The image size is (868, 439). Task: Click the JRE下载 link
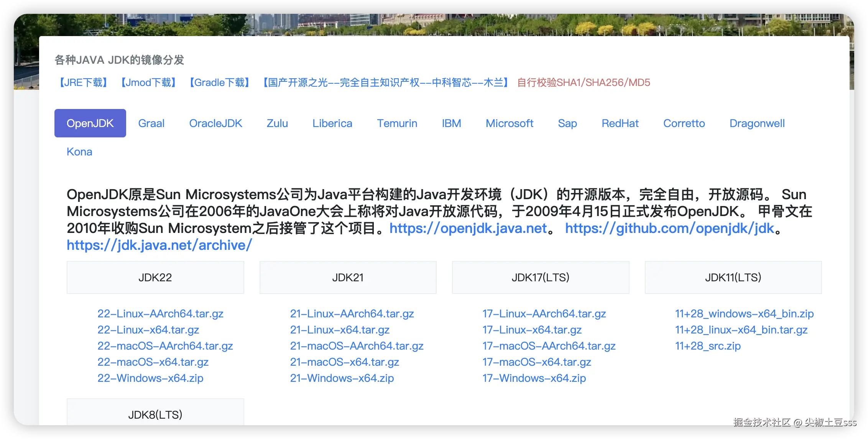pos(84,83)
